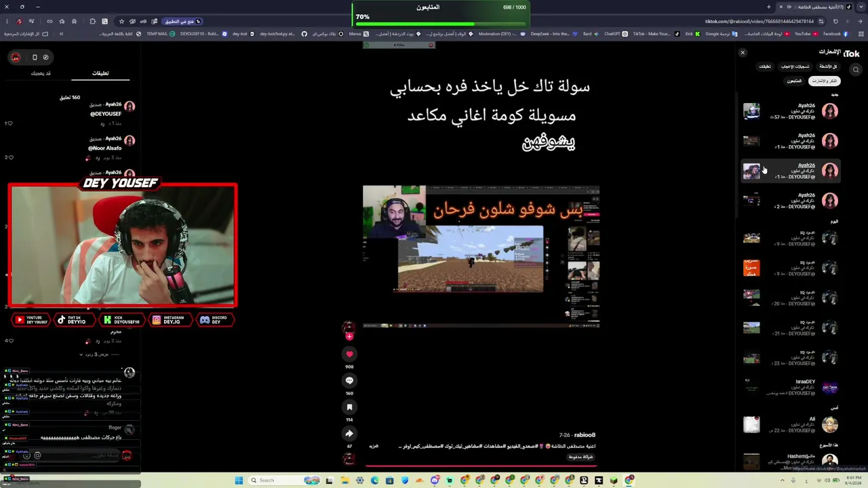Click the @DEYOUSEF mention in top comment
This screenshot has height=488, width=868.
[106, 114]
